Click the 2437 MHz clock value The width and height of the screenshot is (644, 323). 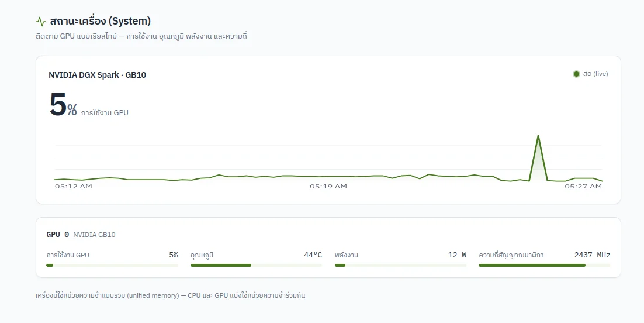pos(592,255)
